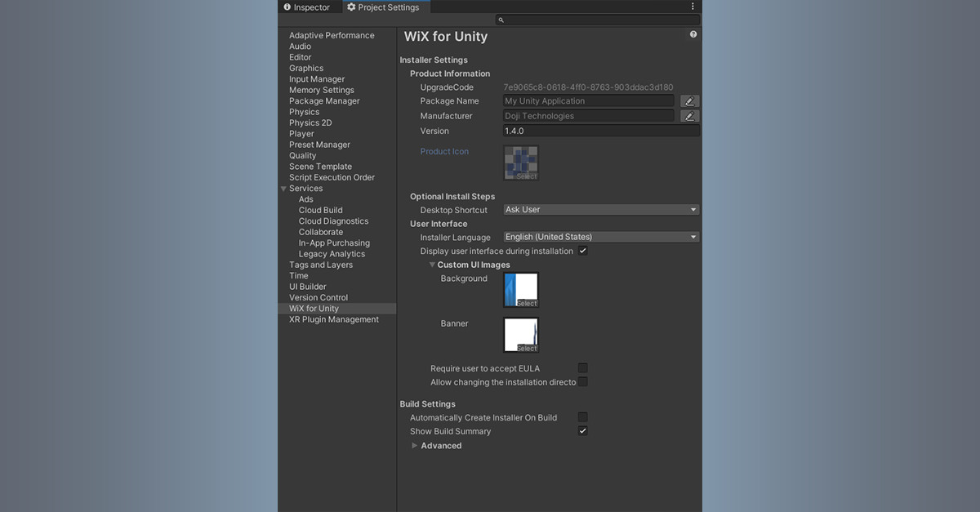Click the Package Name text field
Viewport: 980px width, 512px height.
(x=588, y=101)
